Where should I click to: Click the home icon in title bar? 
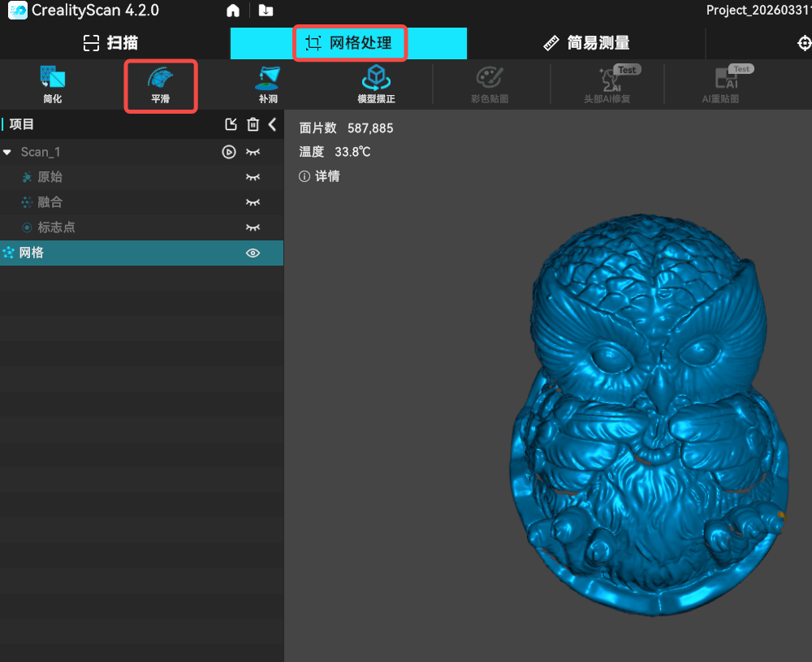(x=233, y=11)
